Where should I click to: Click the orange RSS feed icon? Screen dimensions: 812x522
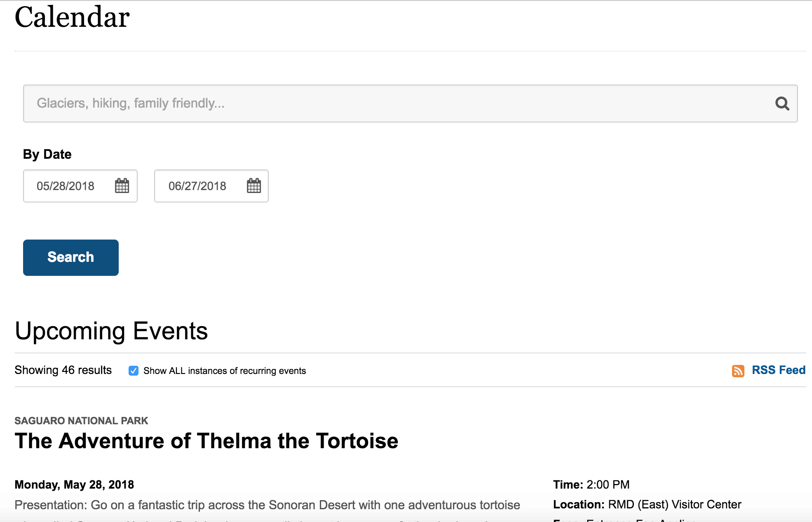click(738, 371)
